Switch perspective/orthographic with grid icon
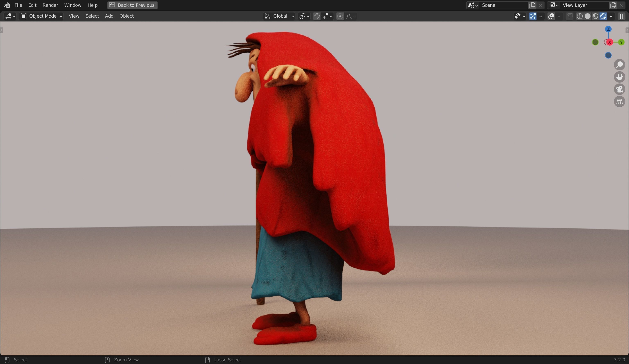Screen dimensions: 629x364 620,102
